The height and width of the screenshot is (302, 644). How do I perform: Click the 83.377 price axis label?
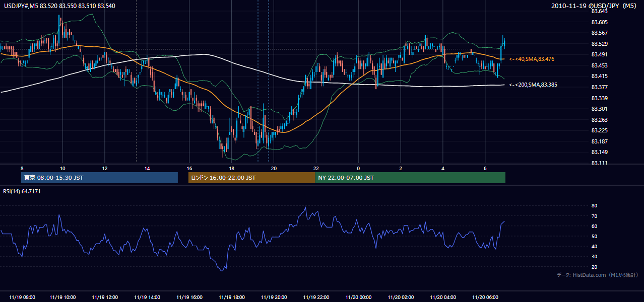pos(599,87)
